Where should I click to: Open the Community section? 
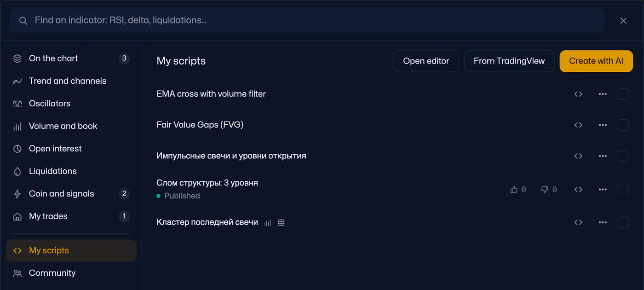click(x=71, y=273)
